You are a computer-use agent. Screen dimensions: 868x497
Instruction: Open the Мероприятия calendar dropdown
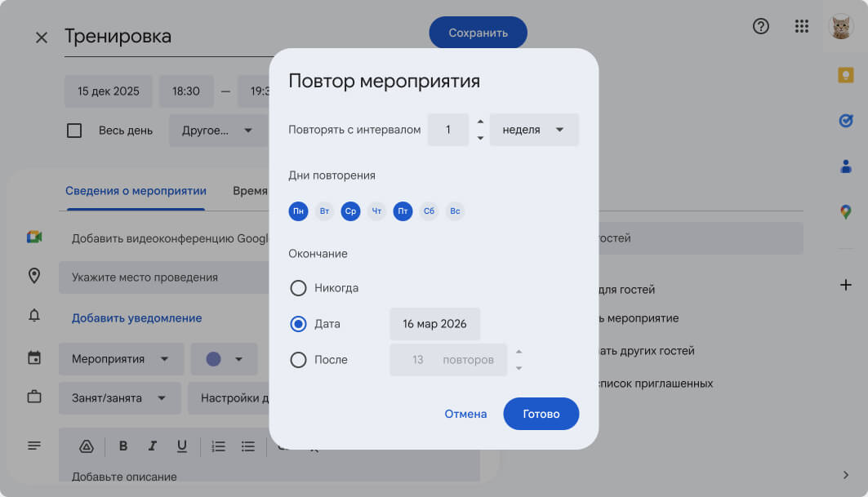(120, 358)
